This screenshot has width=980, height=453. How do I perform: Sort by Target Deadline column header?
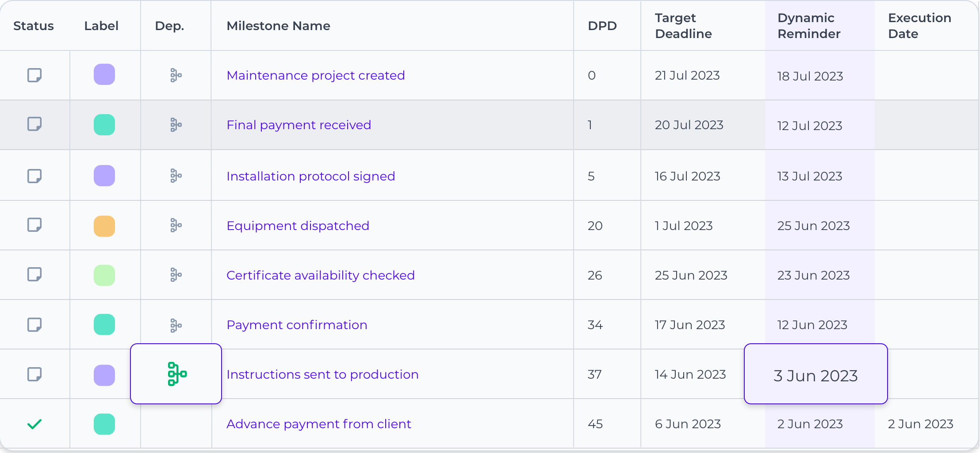tap(683, 26)
